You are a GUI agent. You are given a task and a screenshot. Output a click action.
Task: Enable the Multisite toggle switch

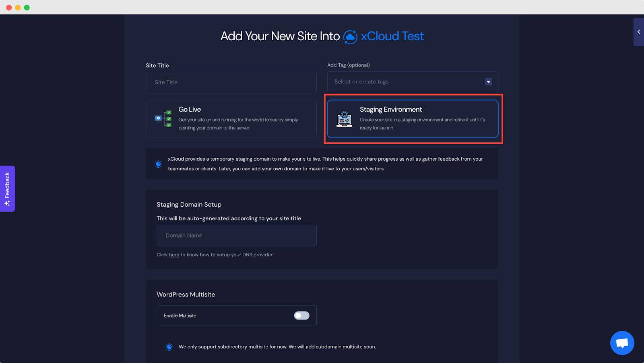point(301,315)
